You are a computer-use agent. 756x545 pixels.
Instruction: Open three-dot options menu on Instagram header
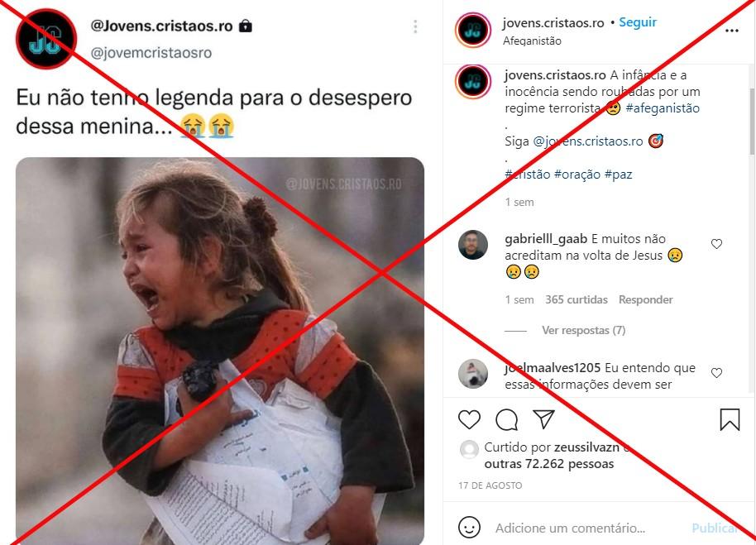click(x=732, y=31)
